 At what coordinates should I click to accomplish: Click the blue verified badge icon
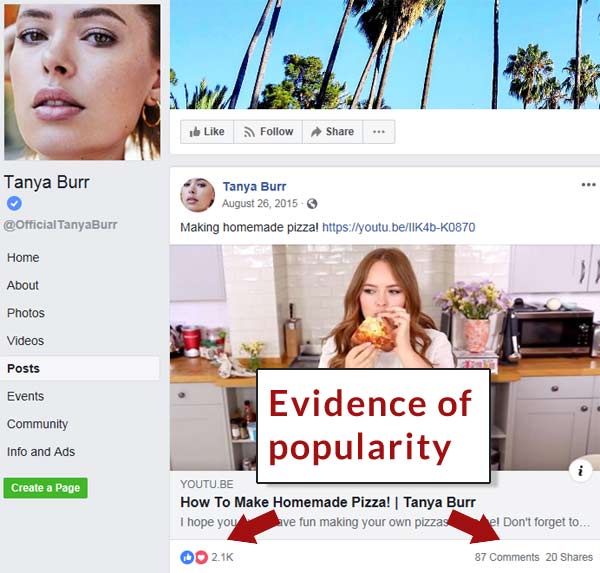tap(14, 203)
